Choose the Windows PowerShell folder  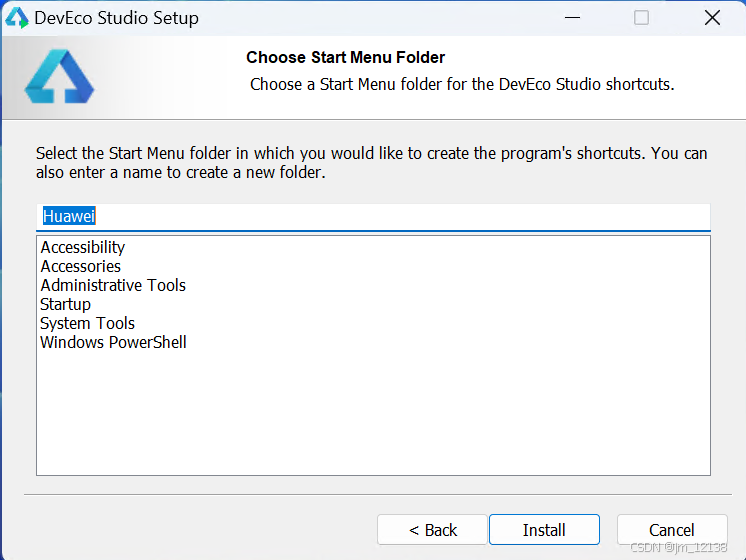coord(113,343)
